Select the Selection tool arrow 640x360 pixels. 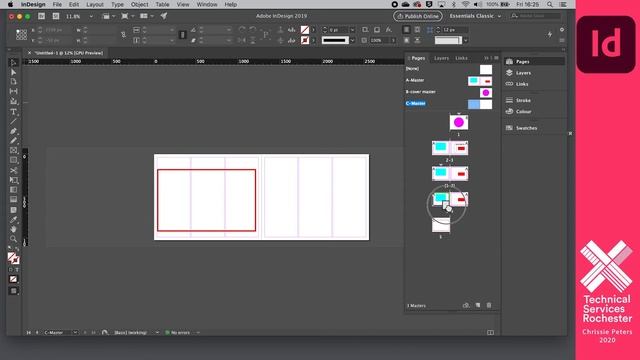[13, 62]
